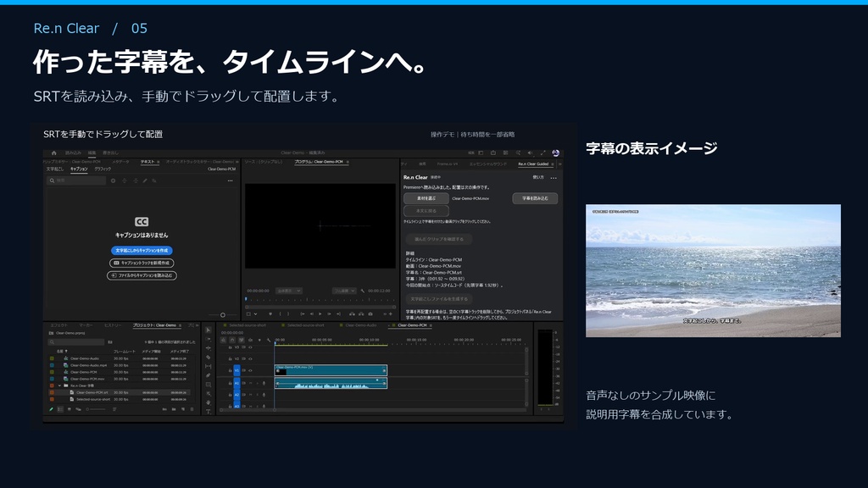Select the Pen tool in the tools panel
868x488 pixels.
(x=209, y=375)
